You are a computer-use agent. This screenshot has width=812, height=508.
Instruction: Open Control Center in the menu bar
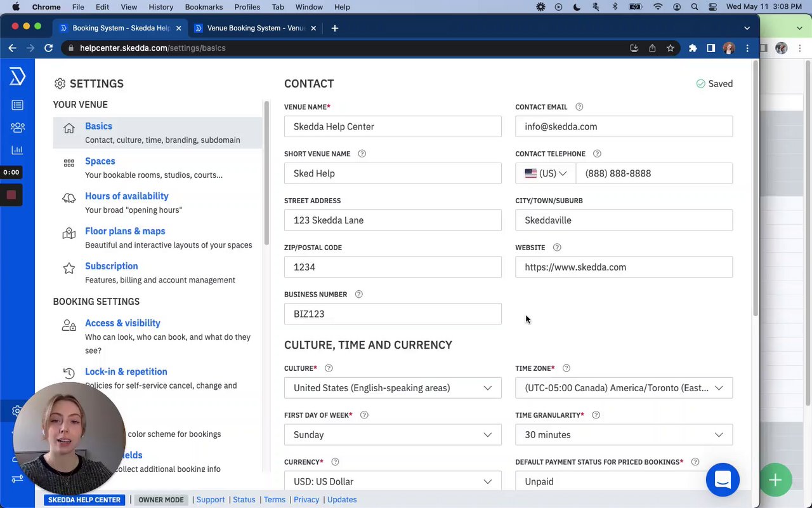click(x=713, y=7)
